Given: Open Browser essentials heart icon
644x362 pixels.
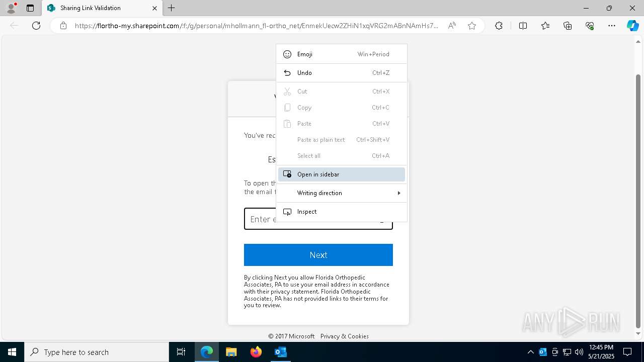Looking at the screenshot, I should [x=590, y=26].
